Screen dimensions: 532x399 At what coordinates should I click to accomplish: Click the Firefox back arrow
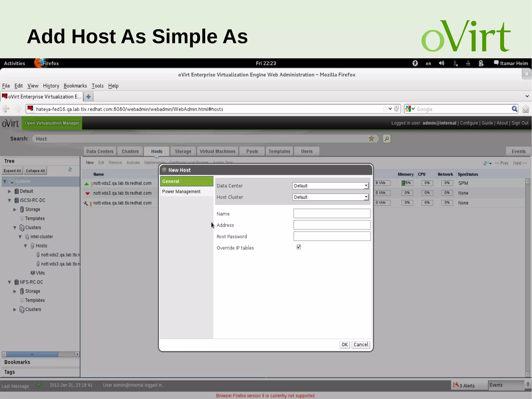[x=6, y=109]
